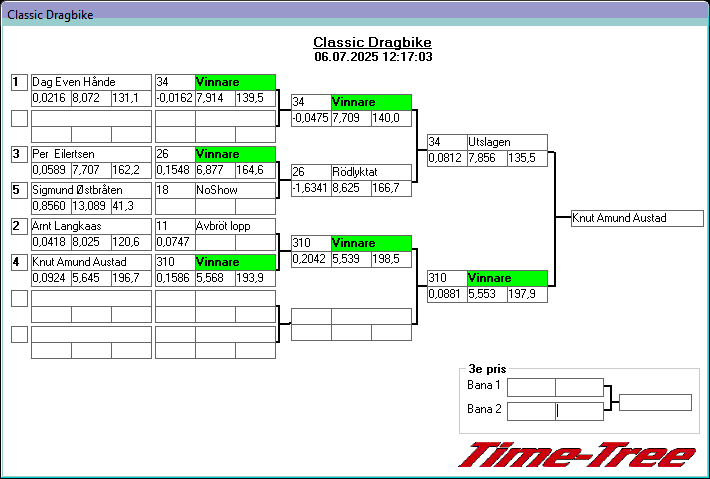Screen dimensions: 710x479
Task: Click elapsed time 8,625
Action: coord(351,188)
